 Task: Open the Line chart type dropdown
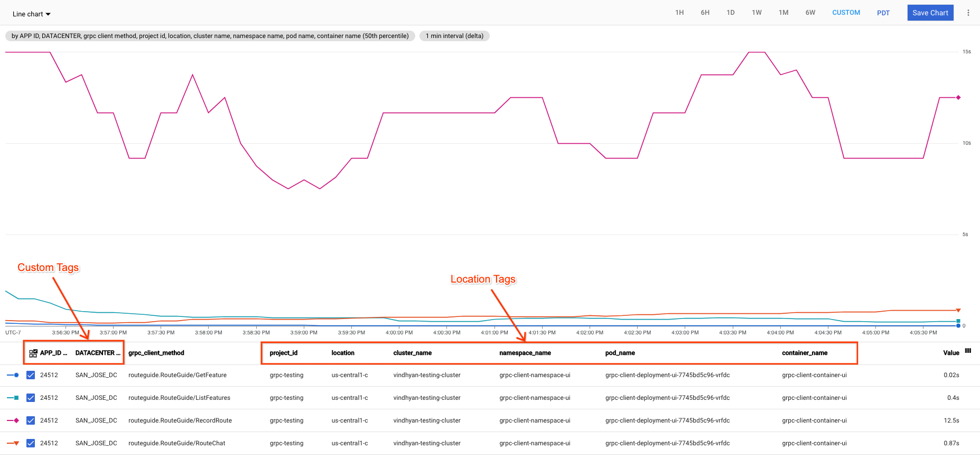coord(32,14)
